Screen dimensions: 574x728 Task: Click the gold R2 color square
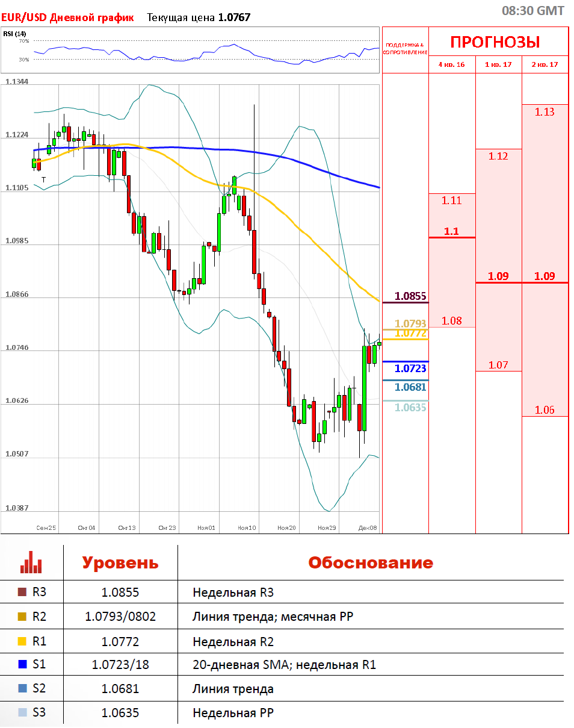[23, 616]
